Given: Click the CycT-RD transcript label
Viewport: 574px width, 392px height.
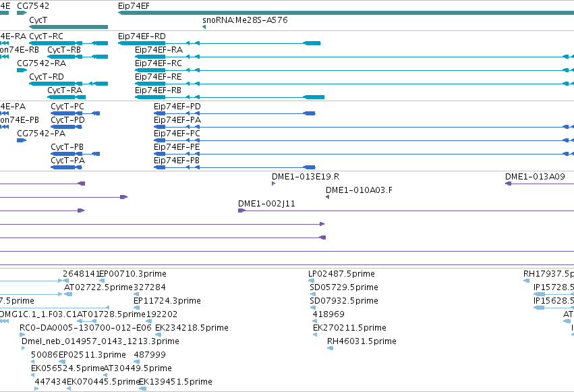Looking at the screenshot, I should [47, 77].
